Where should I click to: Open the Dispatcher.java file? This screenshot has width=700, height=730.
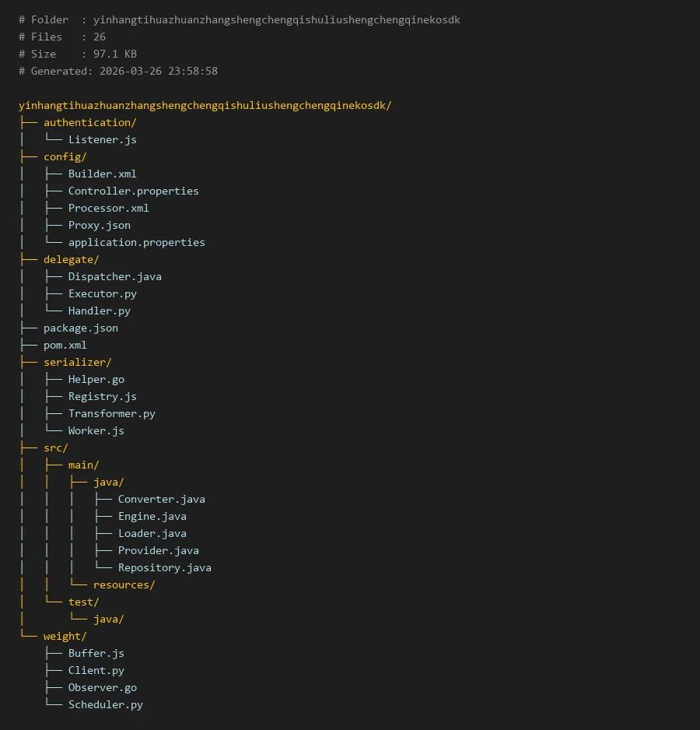(x=114, y=276)
